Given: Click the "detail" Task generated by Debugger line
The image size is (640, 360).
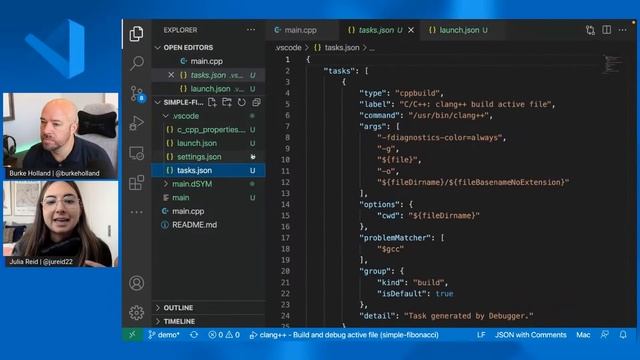Looking at the screenshot, I should click(x=446, y=316).
